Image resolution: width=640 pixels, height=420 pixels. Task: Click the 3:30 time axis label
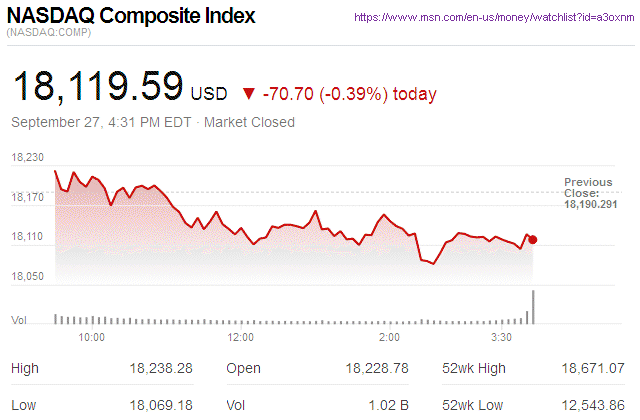[503, 337]
